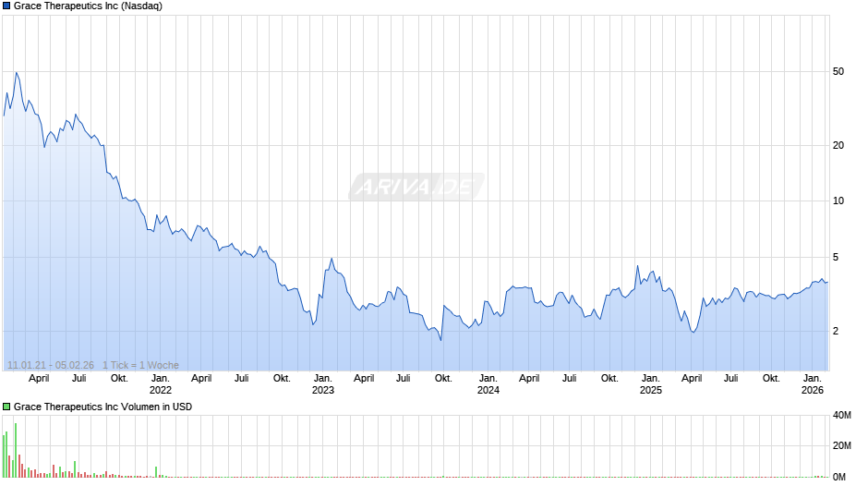Image resolution: width=868 pixels, height=486 pixels.
Task: Click the 'Jan. 2023' time axis label
Action: 323,384
